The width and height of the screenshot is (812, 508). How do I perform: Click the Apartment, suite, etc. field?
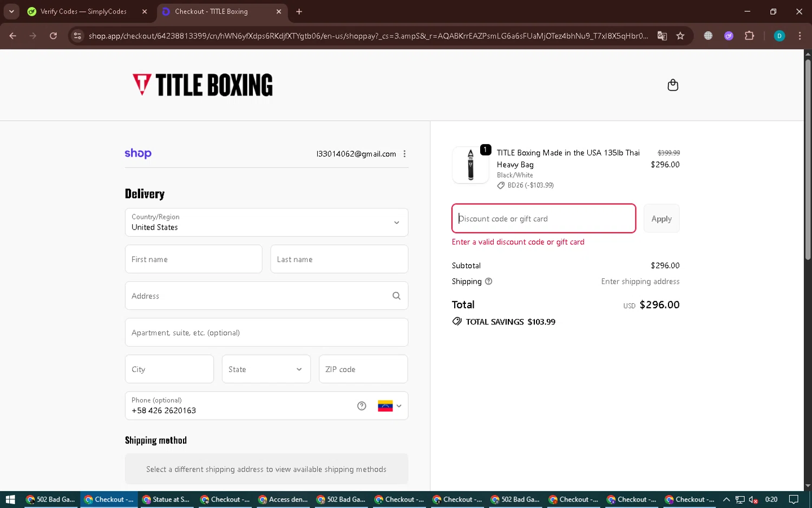tap(266, 333)
